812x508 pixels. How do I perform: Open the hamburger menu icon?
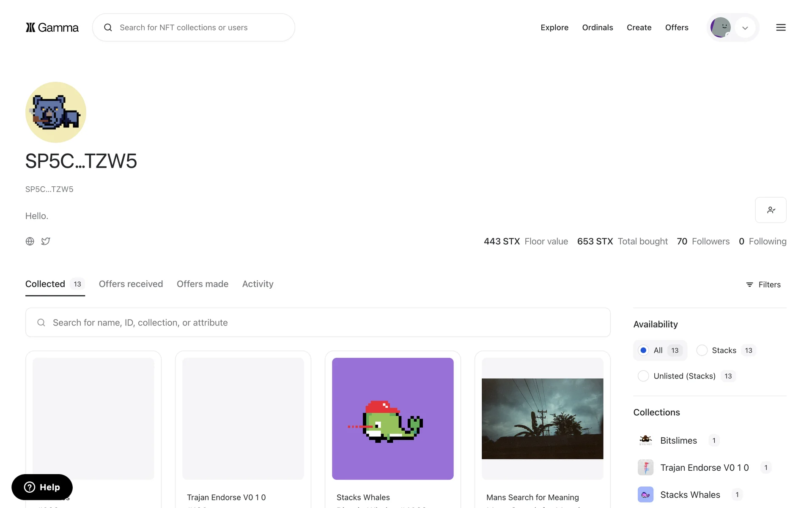[x=781, y=28]
